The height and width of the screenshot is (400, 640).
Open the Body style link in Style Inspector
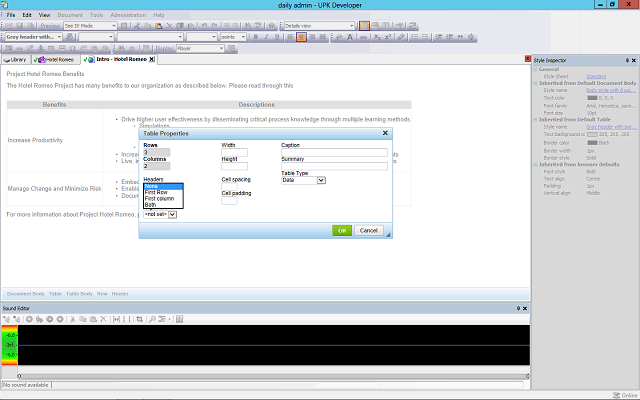click(x=611, y=90)
